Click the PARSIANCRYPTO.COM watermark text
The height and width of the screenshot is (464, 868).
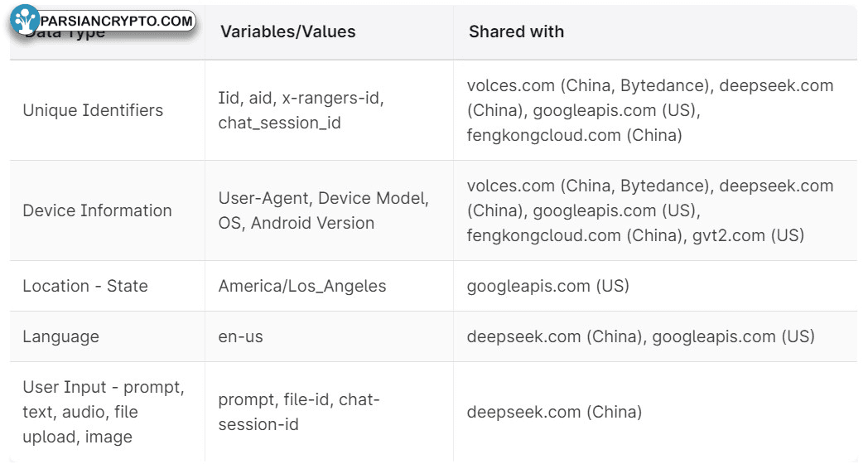click(116, 21)
